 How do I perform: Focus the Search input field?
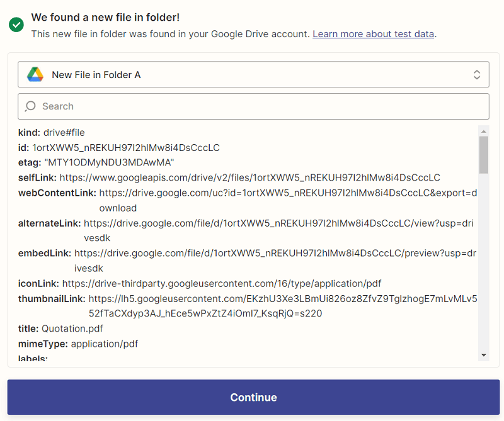coord(258,106)
